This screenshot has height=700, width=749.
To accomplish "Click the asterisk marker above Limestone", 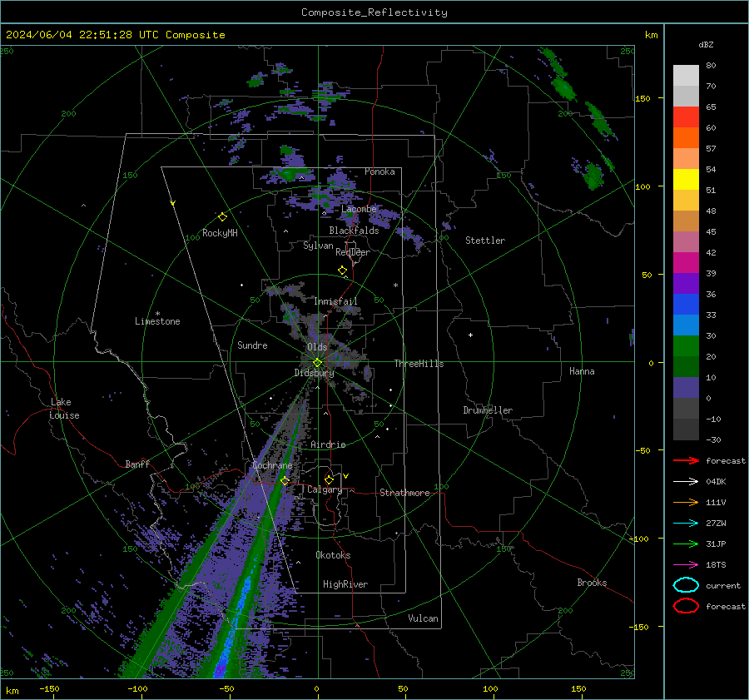I will 157,314.
